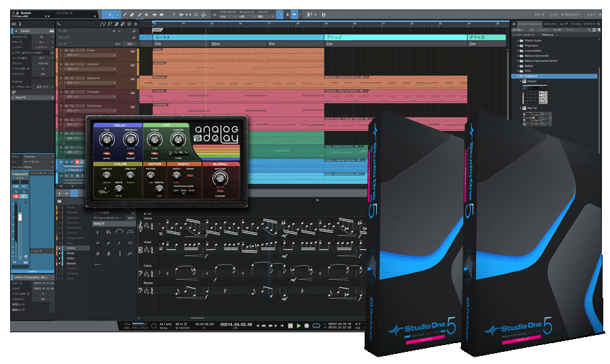Viewport: 610px width, 364px height.
Task: Collapse the PreSonus folder
Action: tap(518, 76)
